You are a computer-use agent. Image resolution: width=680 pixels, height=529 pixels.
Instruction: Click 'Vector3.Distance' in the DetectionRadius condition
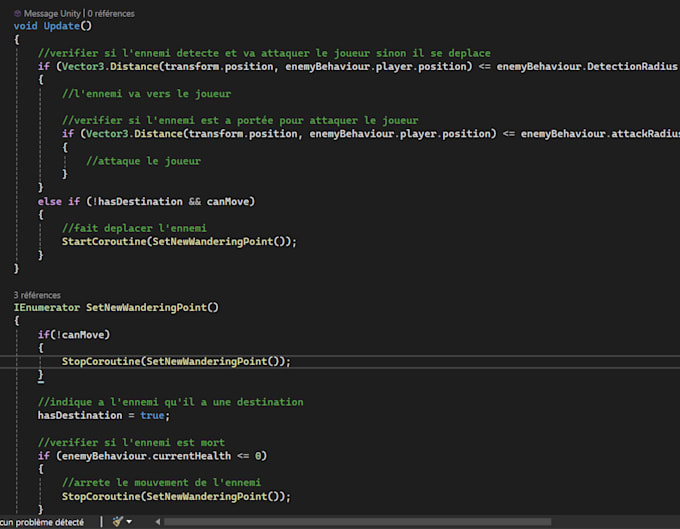(110, 66)
